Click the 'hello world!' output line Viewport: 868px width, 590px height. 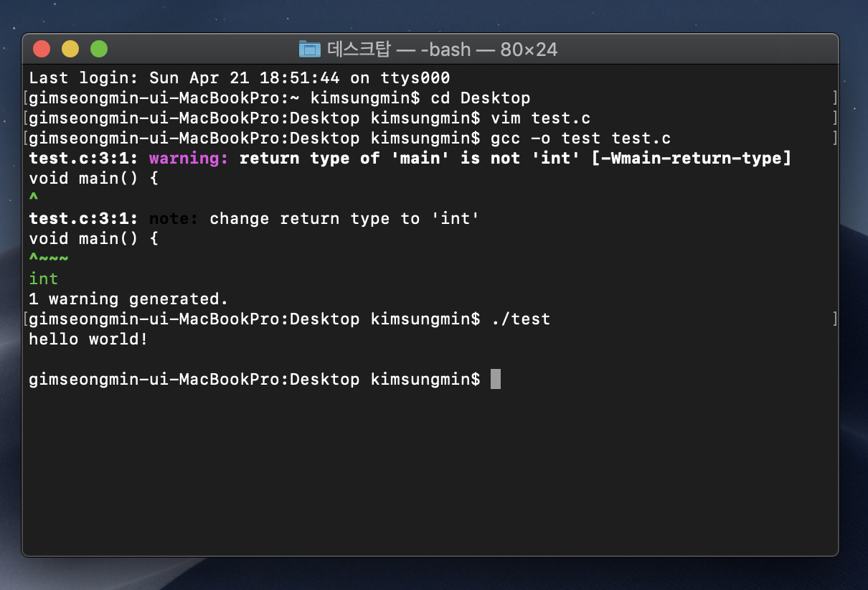click(x=88, y=339)
